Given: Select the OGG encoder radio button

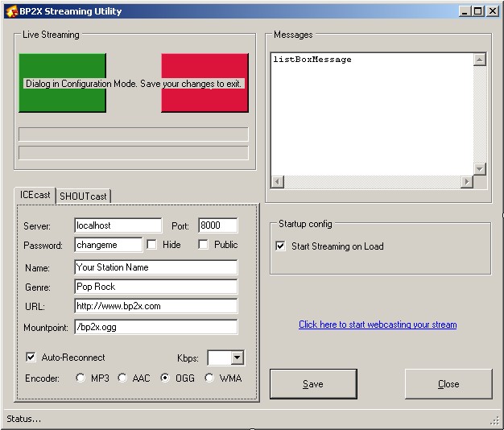Looking at the screenshot, I should coord(165,378).
